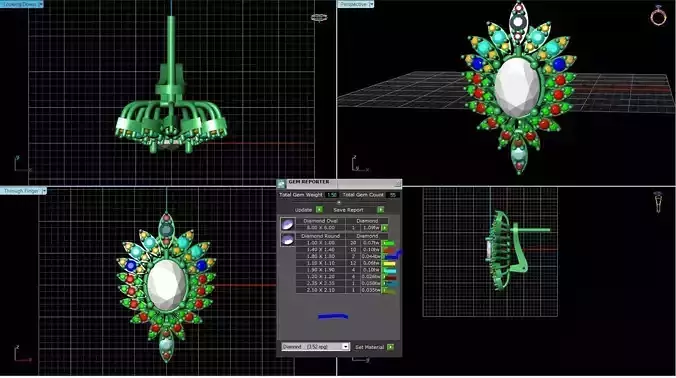Select the oval center stone in Through Finger viewport
The width and height of the screenshot is (676, 378).
tap(167, 285)
